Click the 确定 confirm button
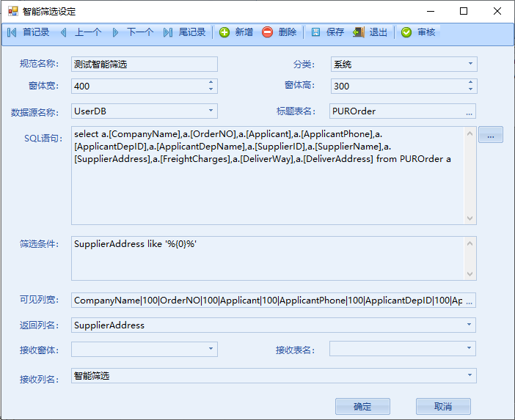This screenshot has height=420, width=515. click(x=362, y=407)
